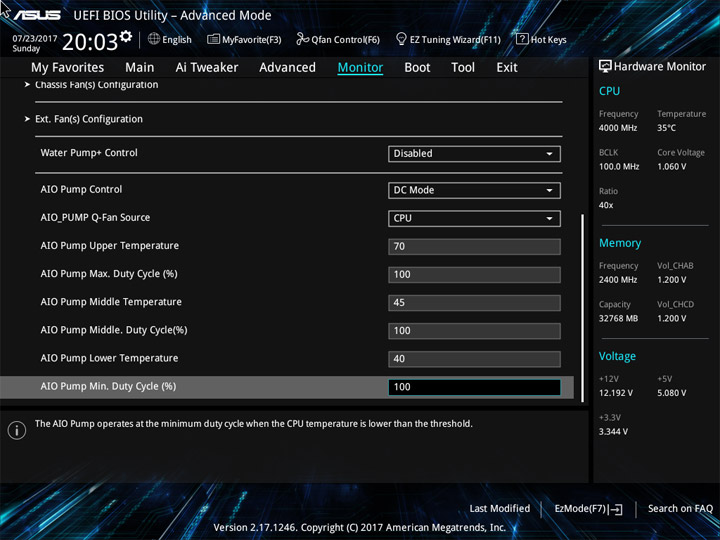Open the AIO Pump Control dropdown
This screenshot has width=720, height=540.
pos(474,190)
